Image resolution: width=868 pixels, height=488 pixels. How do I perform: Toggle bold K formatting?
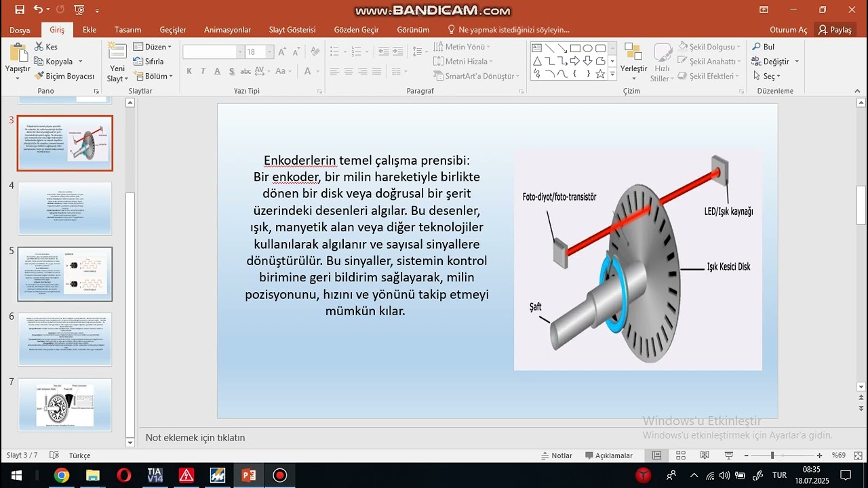(x=189, y=71)
